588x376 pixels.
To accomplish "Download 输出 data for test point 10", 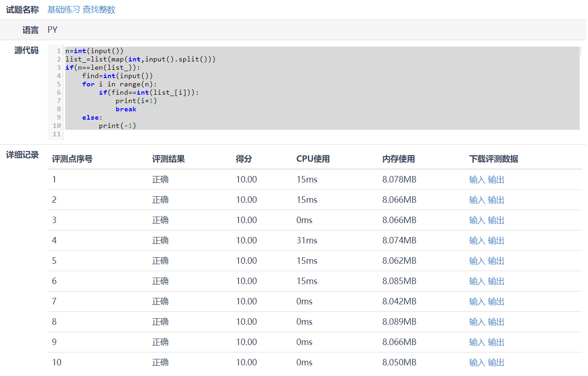I will pos(496,363).
